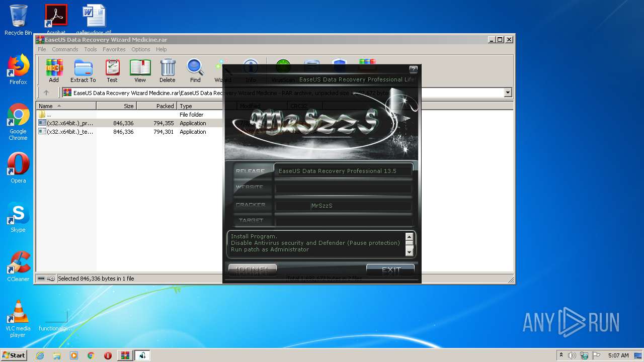644x362 pixels.
Task: Open Windows Explorer taskbar icon
Action: click(57, 355)
